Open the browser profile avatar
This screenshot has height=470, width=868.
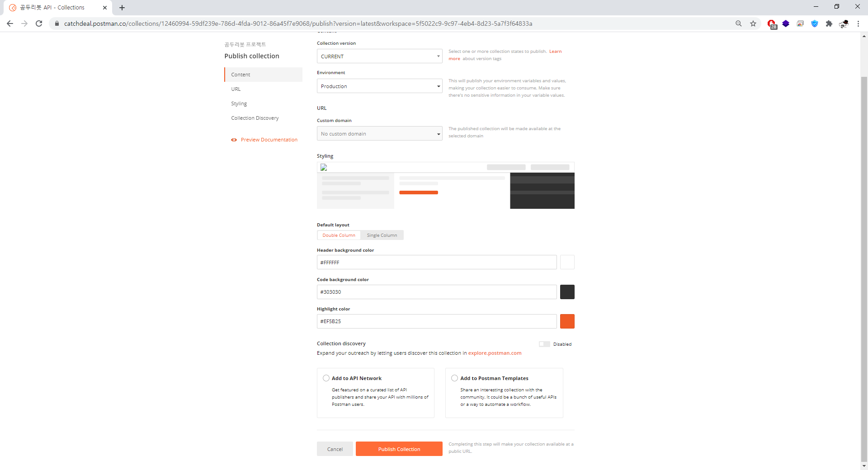click(844, 23)
